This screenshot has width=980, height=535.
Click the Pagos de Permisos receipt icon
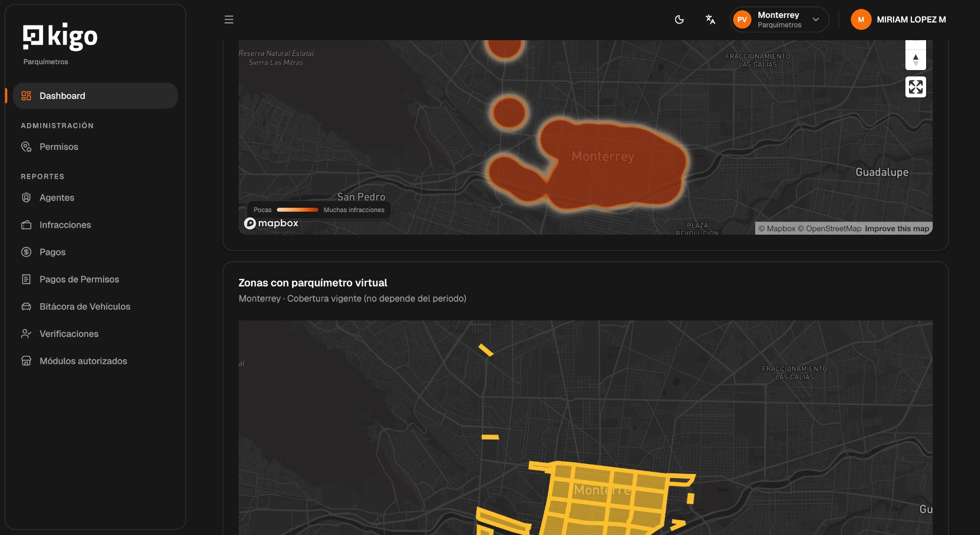click(26, 279)
